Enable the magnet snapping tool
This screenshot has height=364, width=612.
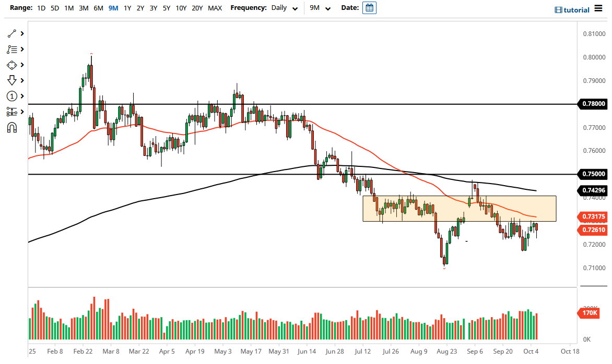coord(11,128)
